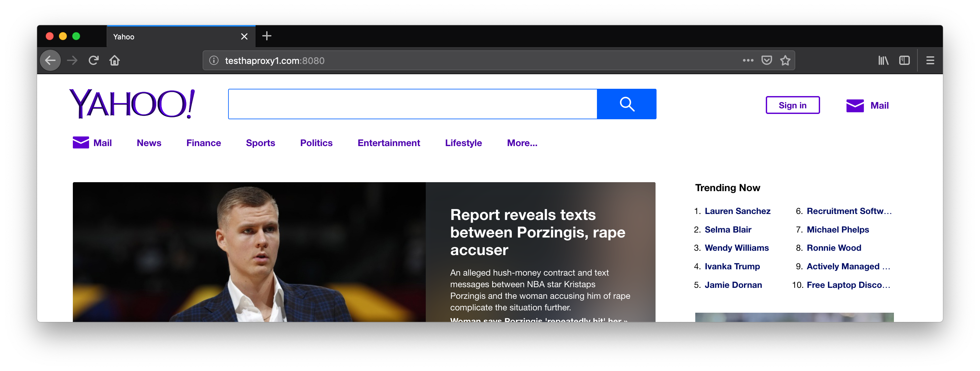Click the blue search magnifier button
This screenshot has height=371, width=980.
pyautogui.click(x=626, y=104)
